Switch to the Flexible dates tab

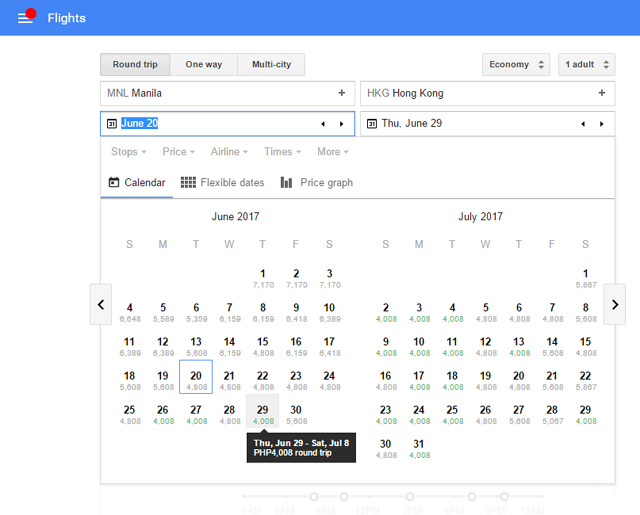click(x=222, y=182)
